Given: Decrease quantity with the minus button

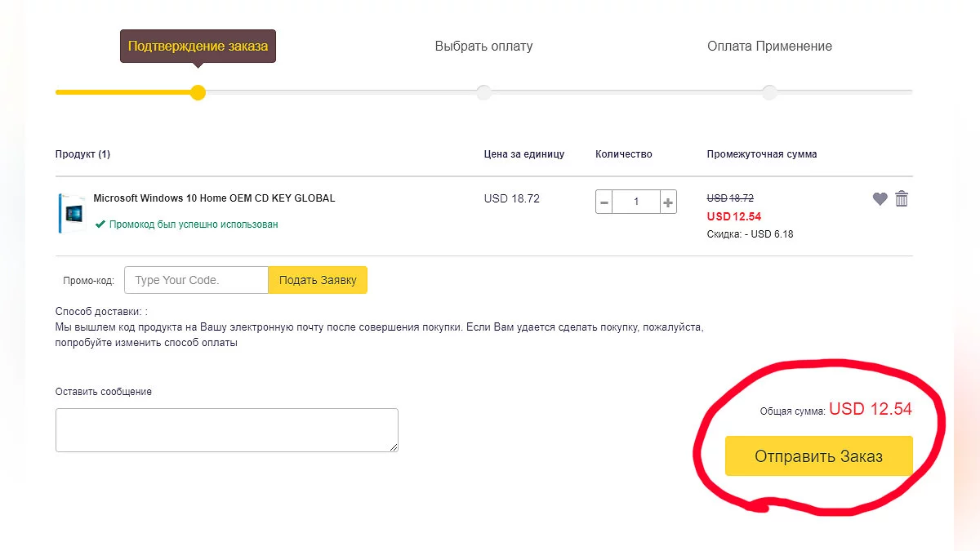Looking at the screenshot, I should pos(604,202).
